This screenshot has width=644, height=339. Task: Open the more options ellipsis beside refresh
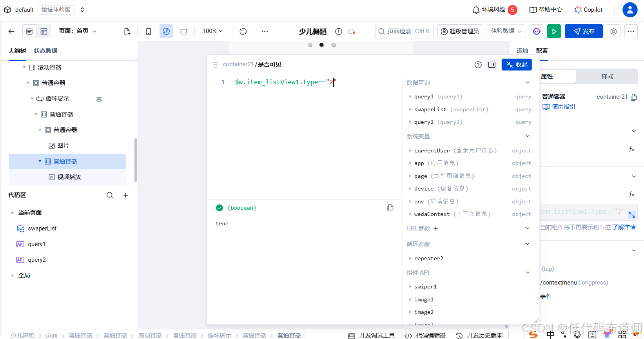pyautogui.click(x=265, y=31)
